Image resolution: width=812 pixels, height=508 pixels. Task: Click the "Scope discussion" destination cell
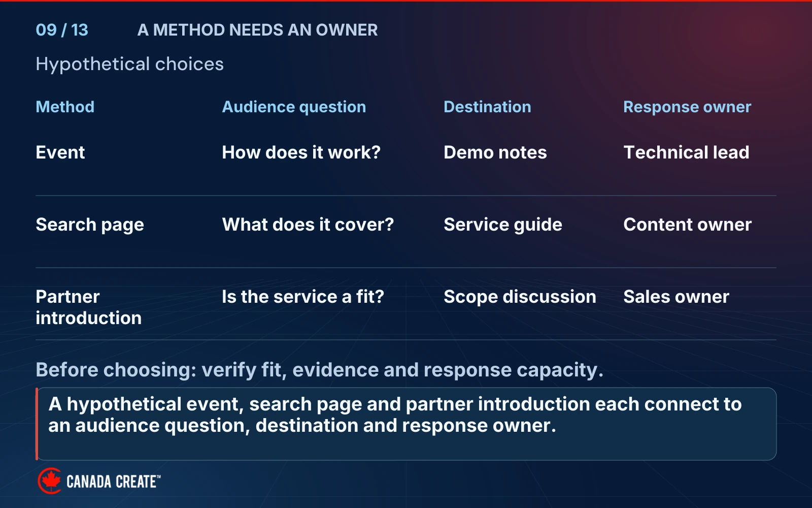point(520,297)
